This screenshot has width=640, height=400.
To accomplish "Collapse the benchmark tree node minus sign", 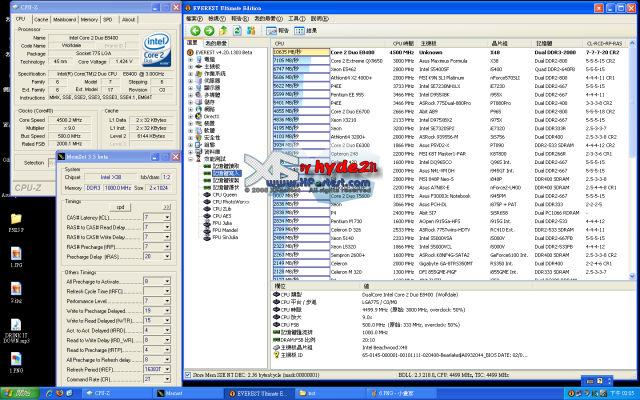I will pyautogui.click(x=190, y=159).
